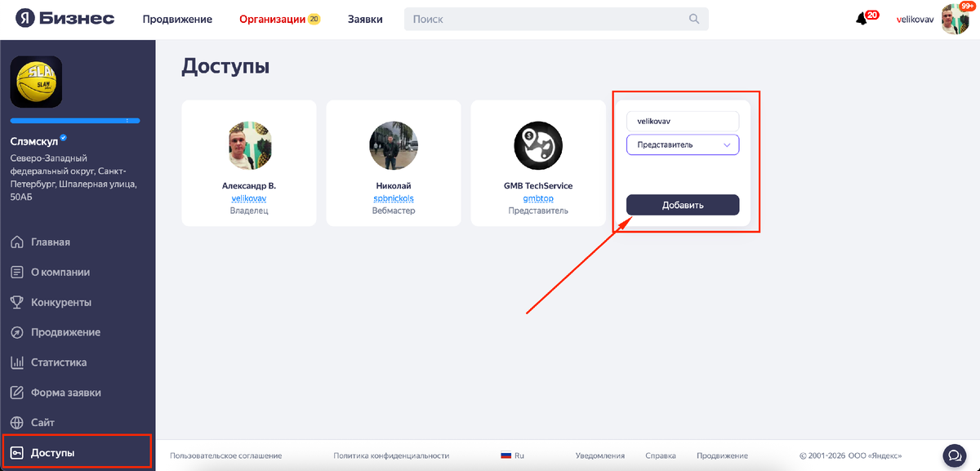Viewport: 980px width, 471px height.
Task: Open the chat support bubble icon
Action: click(953, 455)
